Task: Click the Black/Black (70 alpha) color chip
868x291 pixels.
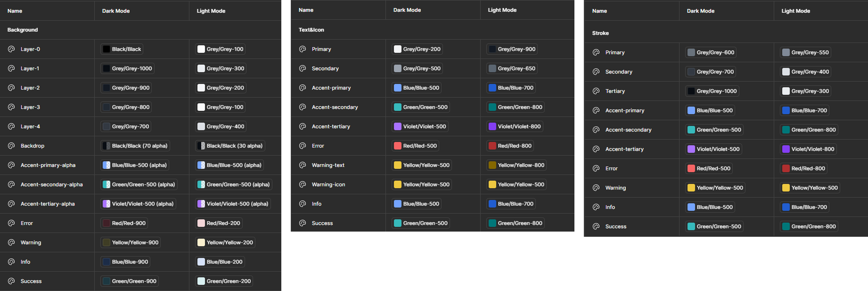Action: click(135, 146)
